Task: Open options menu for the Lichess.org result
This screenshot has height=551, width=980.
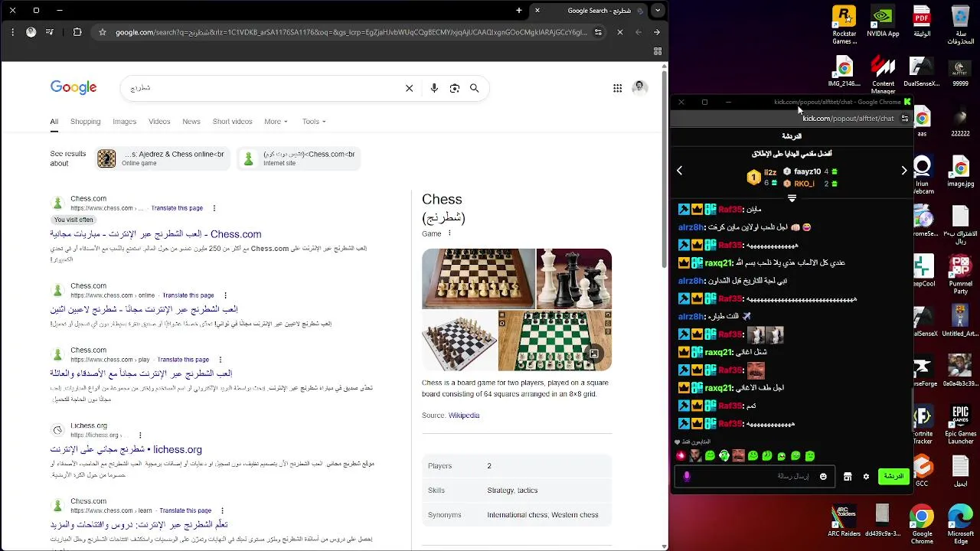Action: [x=139, y=435]
